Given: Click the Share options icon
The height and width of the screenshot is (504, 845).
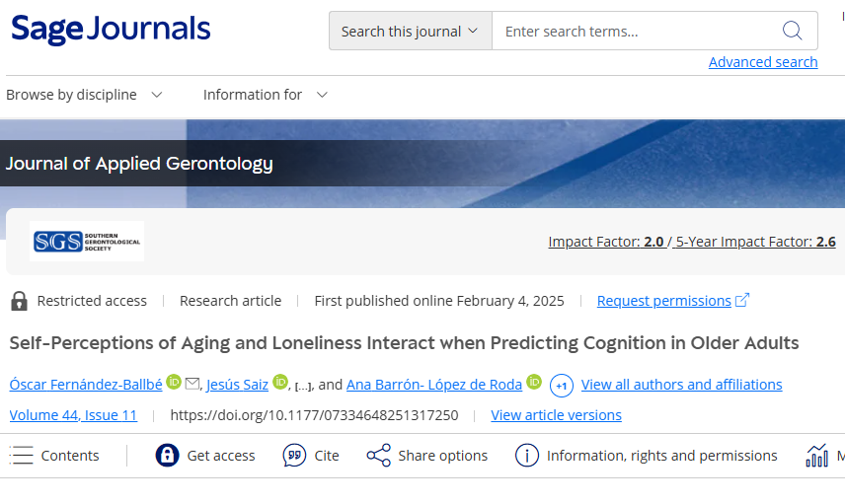Looking at the screenshot, I should coord(378,456).
